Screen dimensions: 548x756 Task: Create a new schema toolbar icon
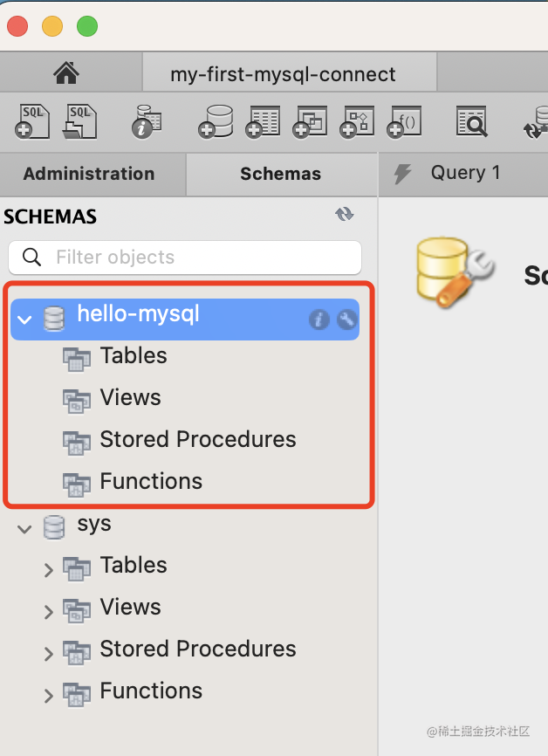pos(215,121)
